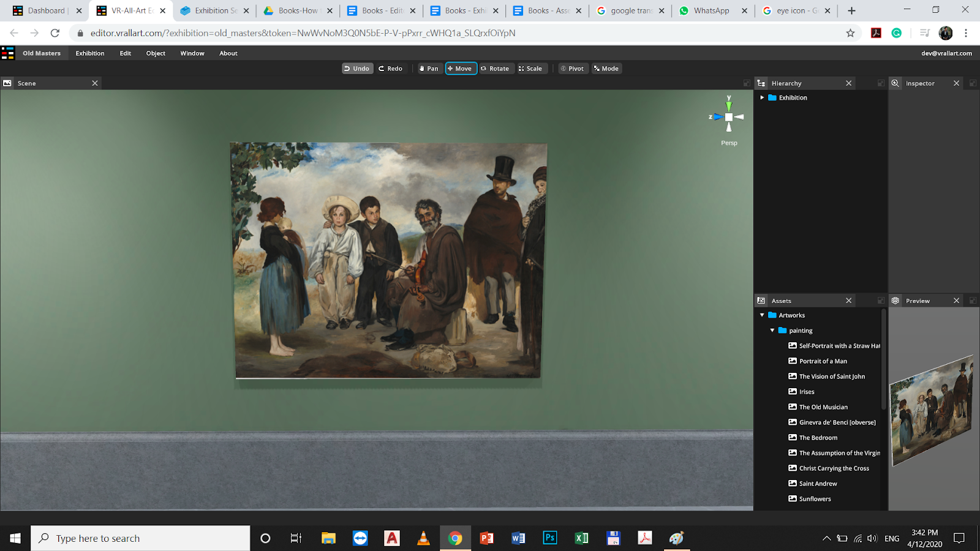Open the Old Masters menu
The image size is (980, 551).
(x=42, y=53)
